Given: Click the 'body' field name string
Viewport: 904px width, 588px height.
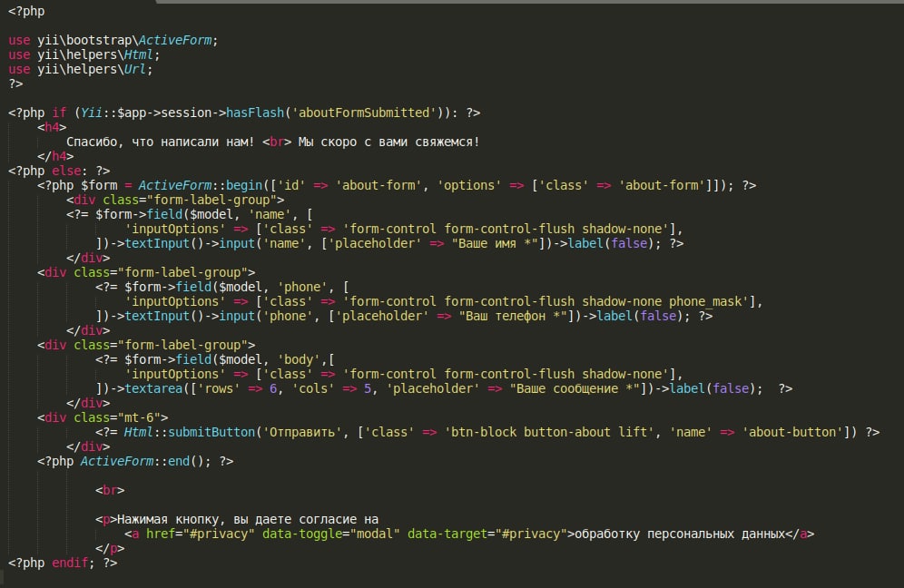Looking at the screenshot, I should click(299, 359).
